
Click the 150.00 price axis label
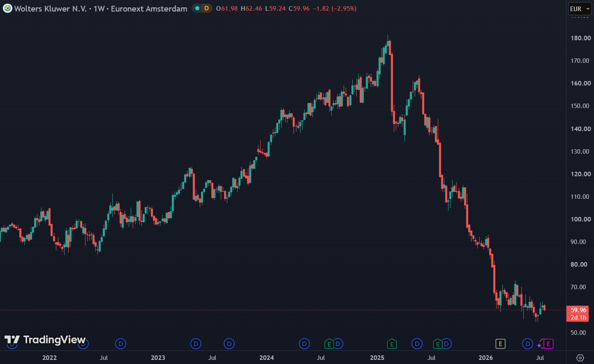580,106
